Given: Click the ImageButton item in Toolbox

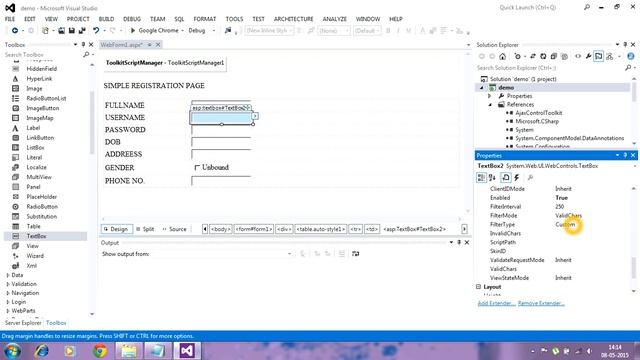Looking at the screenshot, I should 42,108.
